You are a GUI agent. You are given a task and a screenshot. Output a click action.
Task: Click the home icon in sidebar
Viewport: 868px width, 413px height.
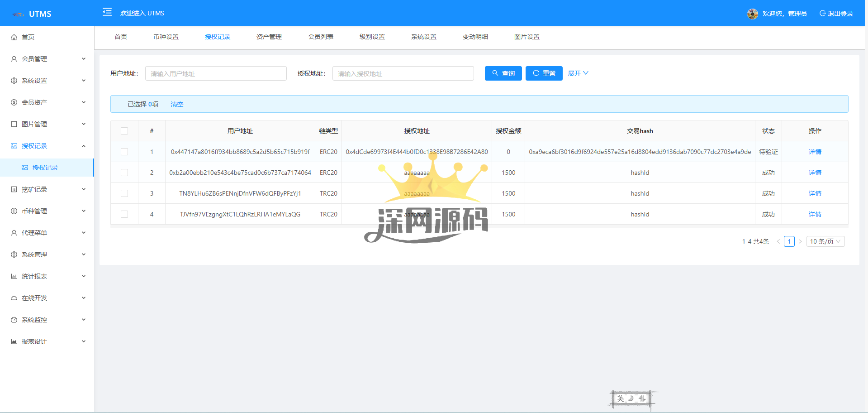coord(14,37)
